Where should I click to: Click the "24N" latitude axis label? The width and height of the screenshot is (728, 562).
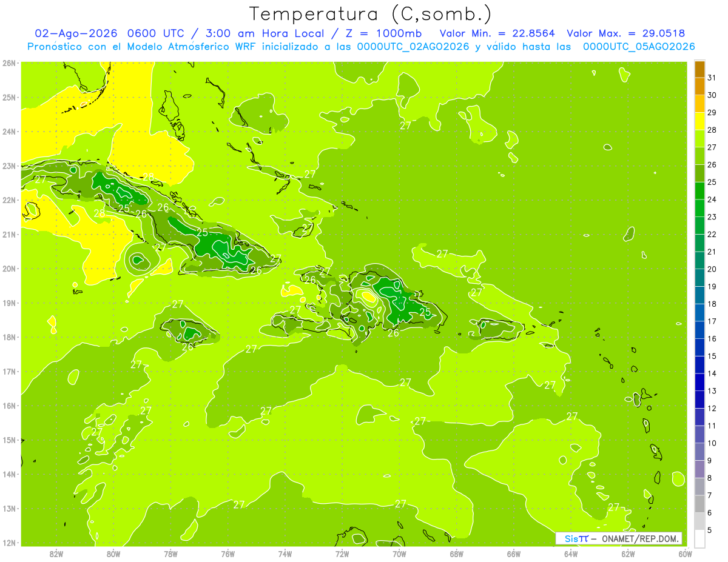pos(9,132)
